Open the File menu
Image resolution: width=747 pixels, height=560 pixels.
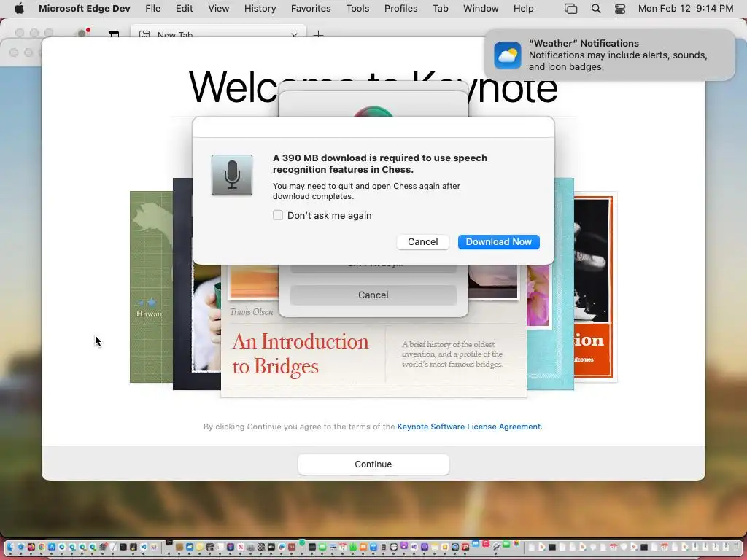click(x=153, y=9)
